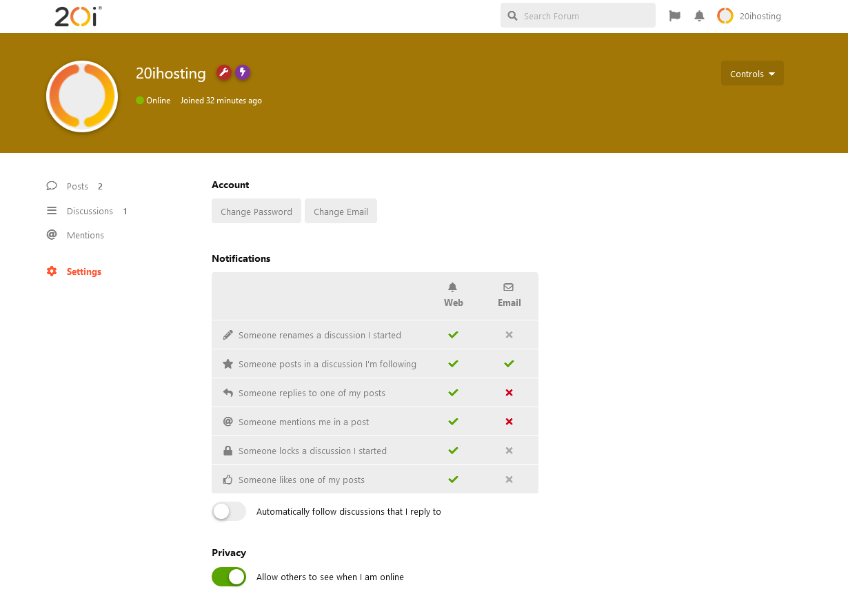Viewport: 848px width, 616px height.
Task: Click inside the Search Forum field
Action: 578,15
